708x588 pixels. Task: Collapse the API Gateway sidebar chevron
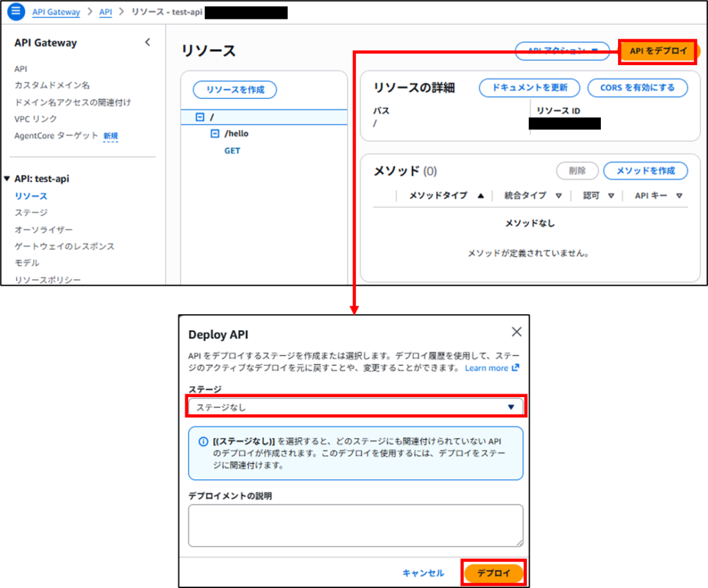tap(147, 42)
